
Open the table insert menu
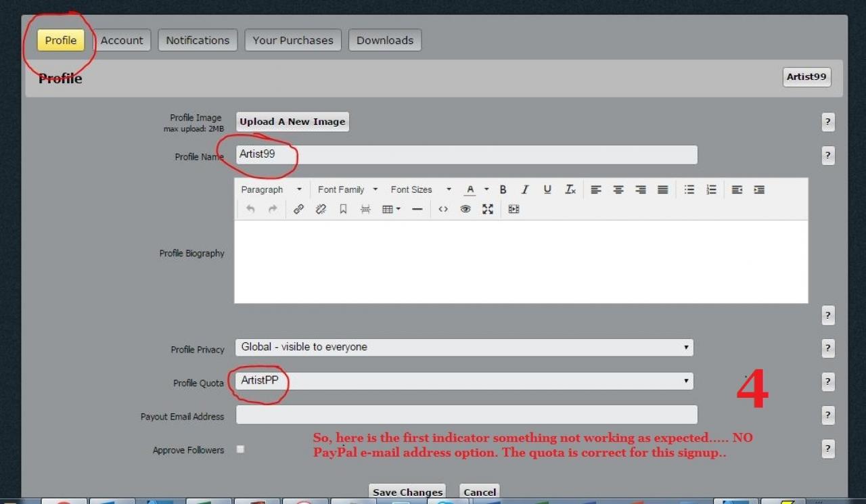[392, 210]
